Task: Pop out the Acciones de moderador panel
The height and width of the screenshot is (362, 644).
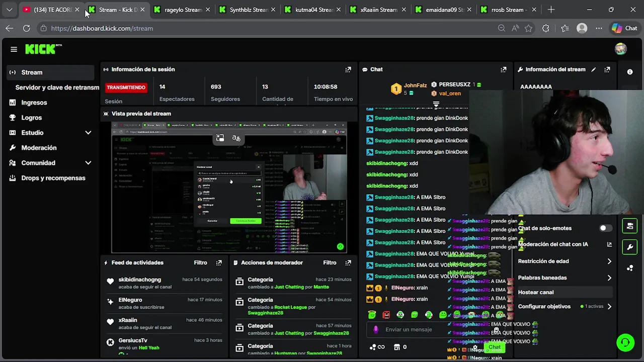Action: [348, 262]
